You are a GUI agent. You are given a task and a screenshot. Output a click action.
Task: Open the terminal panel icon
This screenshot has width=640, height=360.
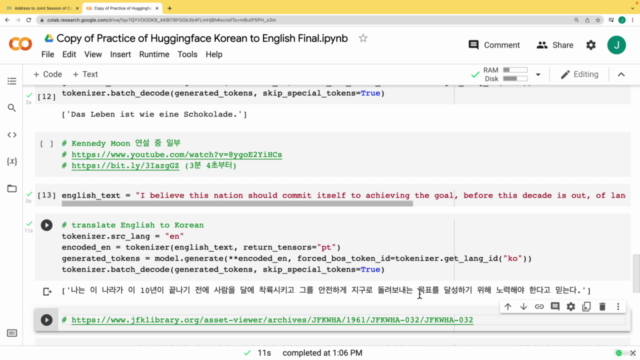12,333
